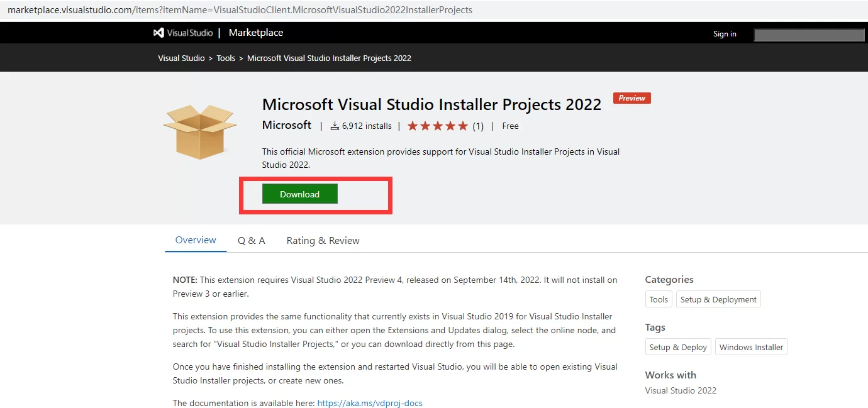Click the browser URL address bar
The height and width of the screenshot is (408, 868).
tap(434, 10)
